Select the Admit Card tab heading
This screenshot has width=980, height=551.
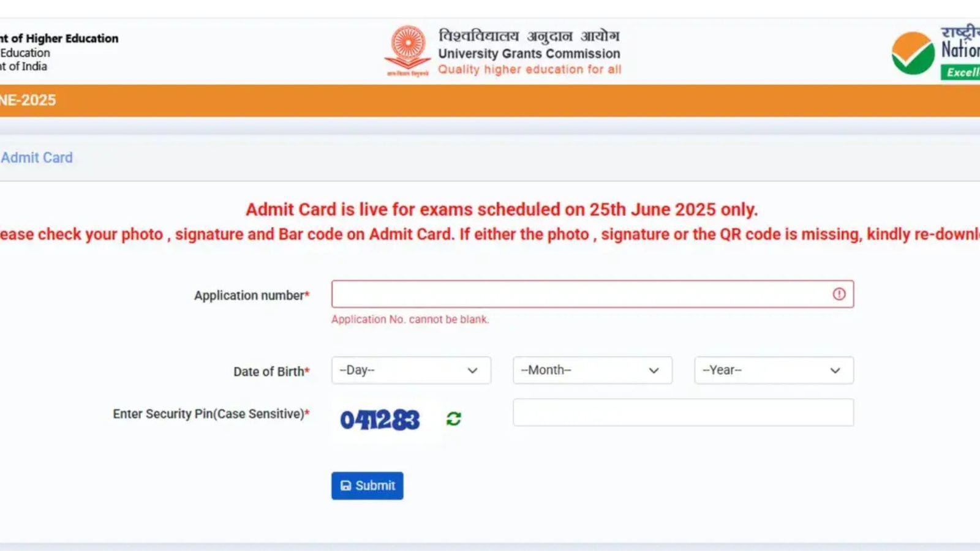(x=37, y=158)
